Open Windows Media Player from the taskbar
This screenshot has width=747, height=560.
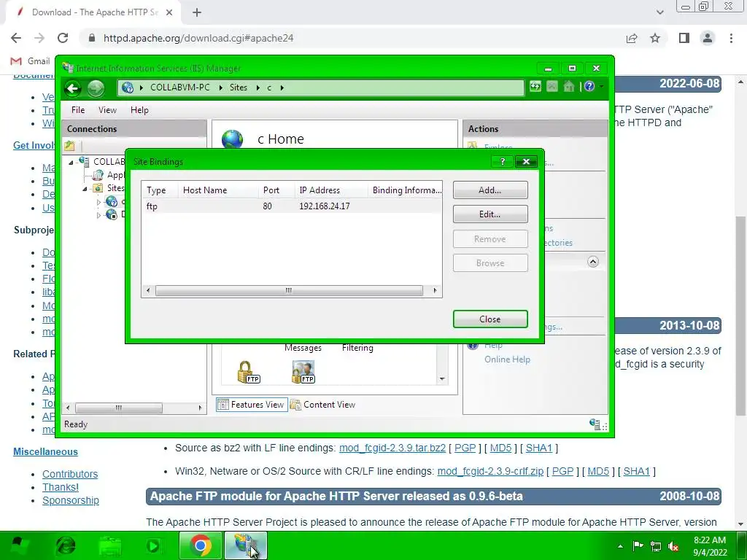pyautogui.click(x=153, y=545)
